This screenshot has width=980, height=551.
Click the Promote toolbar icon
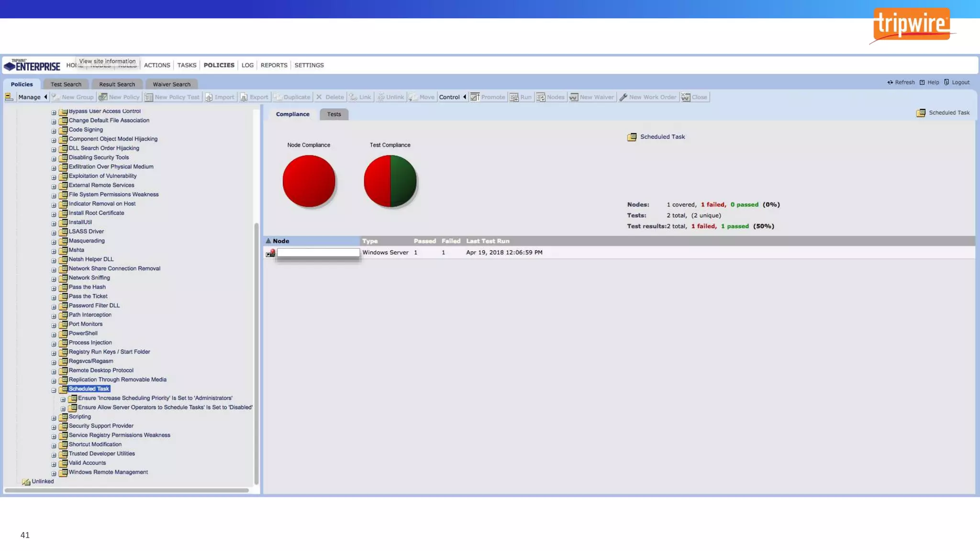click(475, 97)
